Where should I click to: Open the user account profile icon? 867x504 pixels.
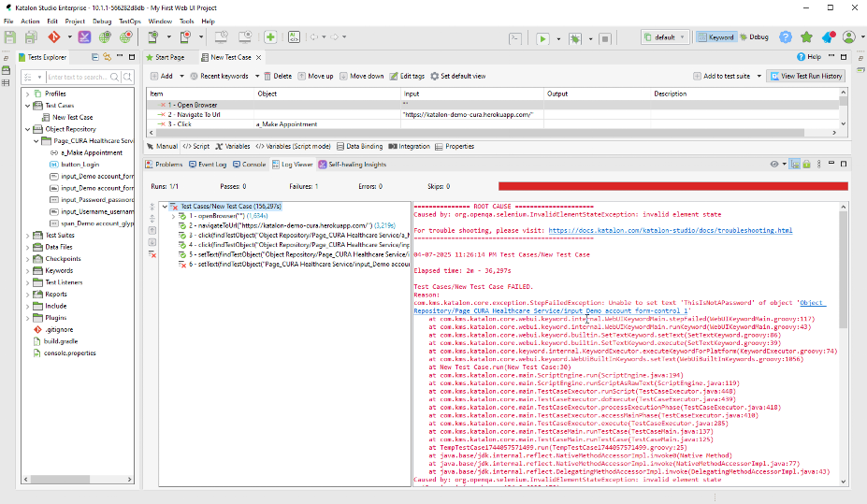pyautogui.click(x=848, y=37)
